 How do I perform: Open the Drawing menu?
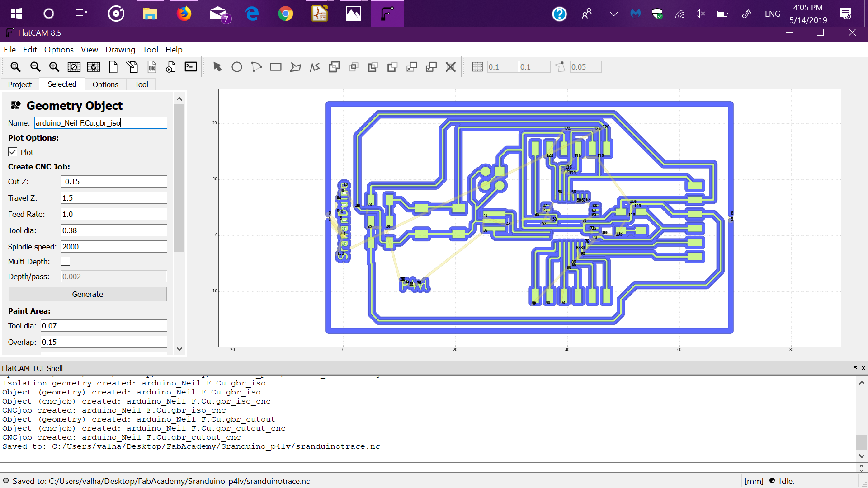tap(120, 50)
